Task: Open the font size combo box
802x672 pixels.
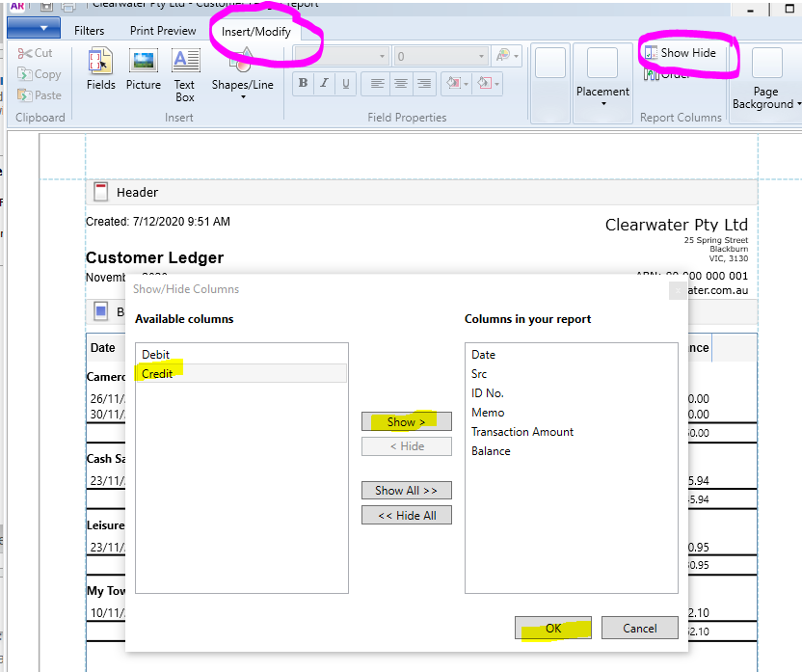Action: tap(440, 57)
